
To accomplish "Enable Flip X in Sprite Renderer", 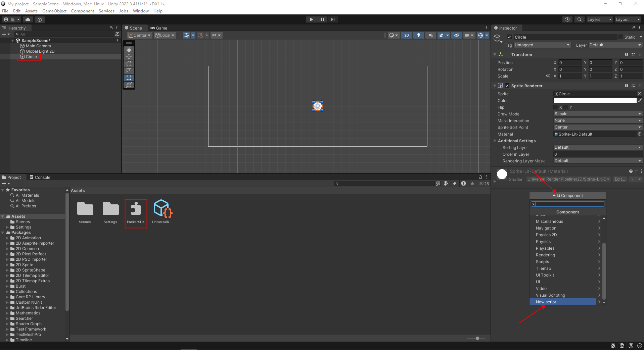I will [556, 107].
